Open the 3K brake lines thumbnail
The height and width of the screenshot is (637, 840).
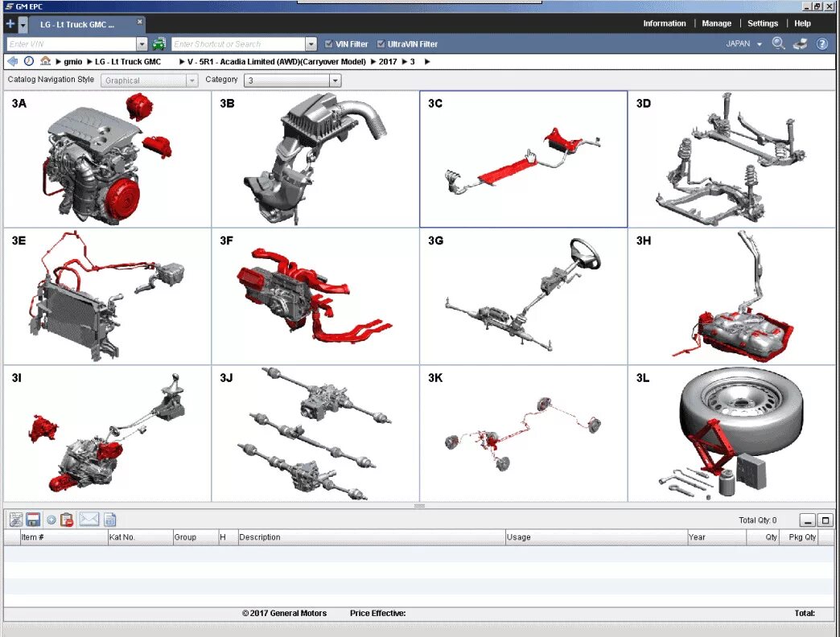point(524,434)
